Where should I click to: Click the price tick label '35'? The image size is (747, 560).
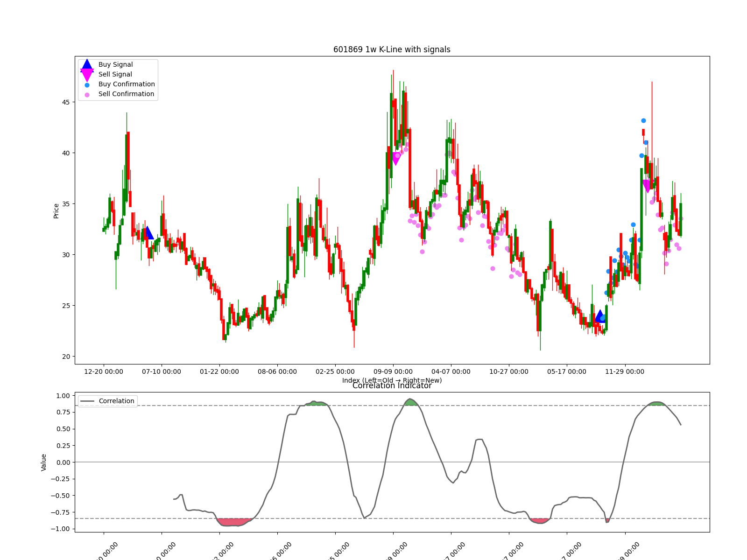click(66, 204)
